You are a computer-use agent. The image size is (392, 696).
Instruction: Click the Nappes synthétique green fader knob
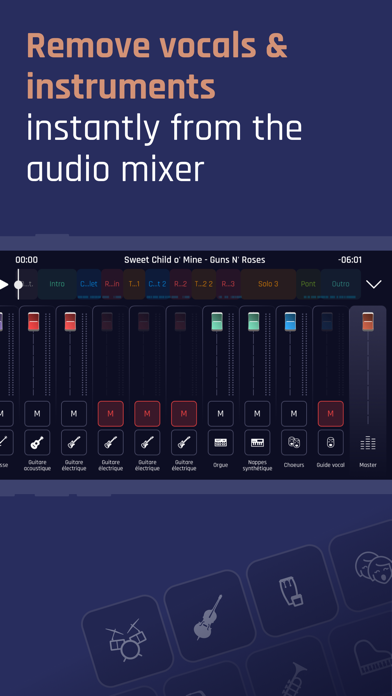[x=253, y=321]
